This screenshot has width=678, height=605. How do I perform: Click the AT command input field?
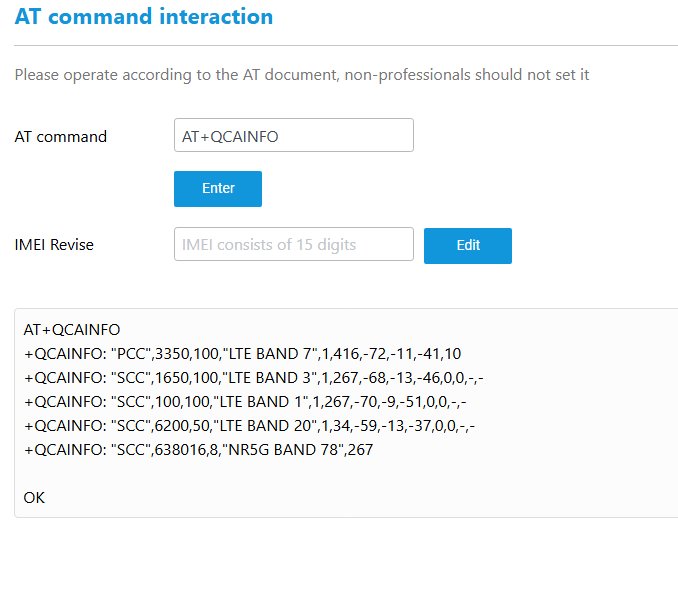coord(293,136)
